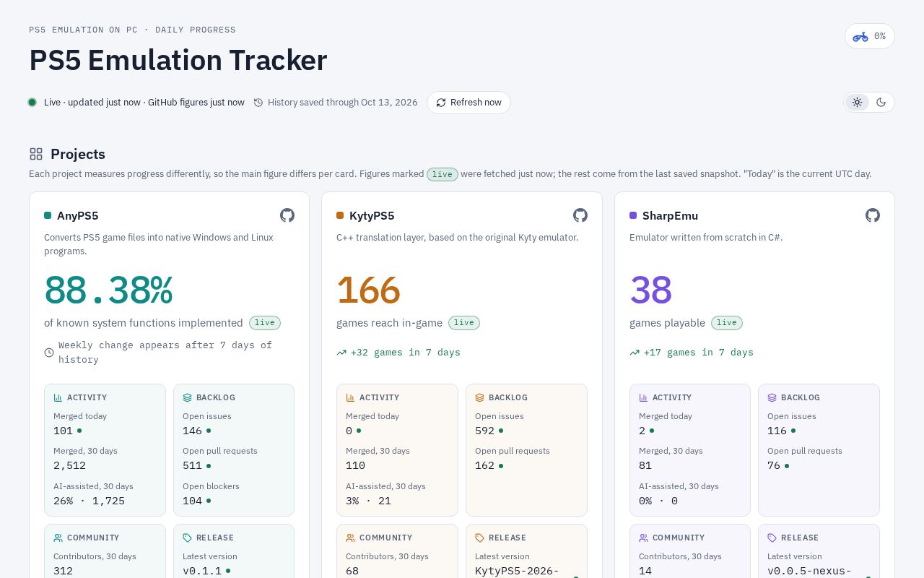Click the 88.38% figure on AnyPS5
Viewport: 924px width, 578px height.
pyautogui.click(x=108, y=290)
